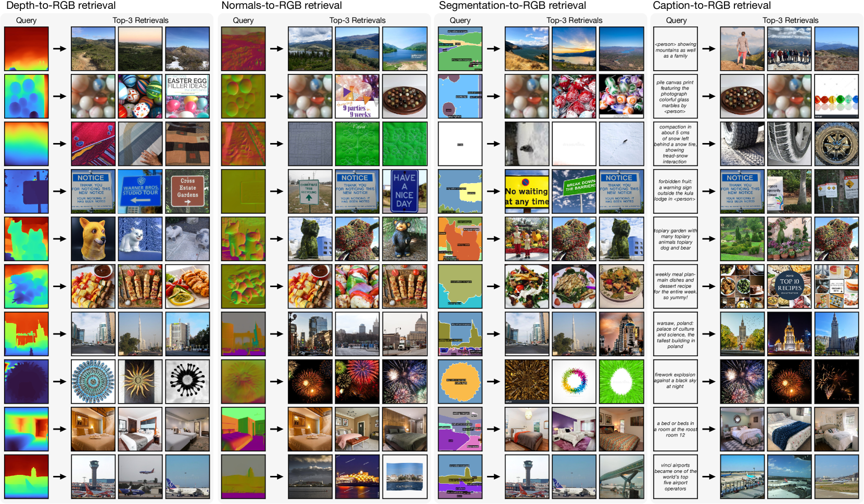This screenshot has height=504, width=864.
Task: Open the Cross Estate Gardens sign image
Action: click(187, 191)
